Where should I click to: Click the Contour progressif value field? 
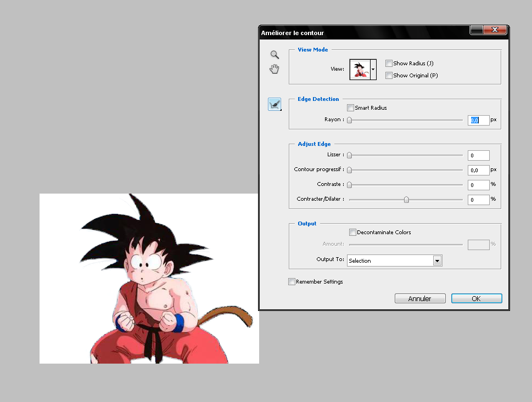[478, 170]
